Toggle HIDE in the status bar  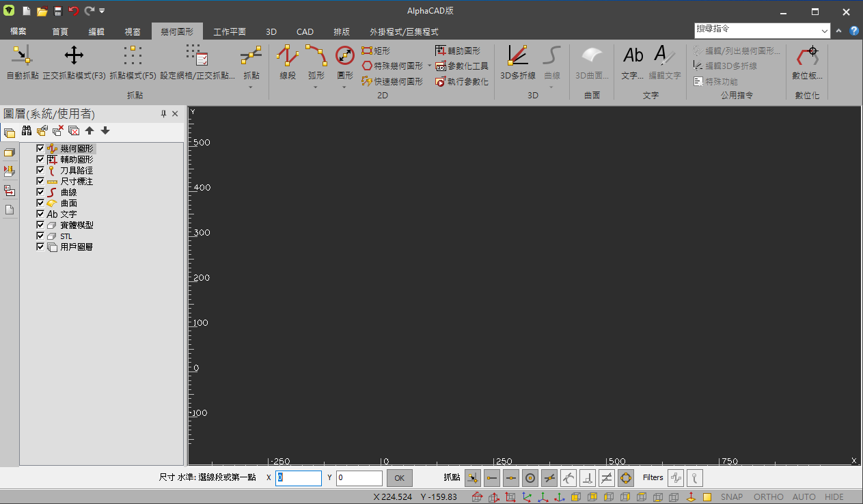point(834,497)
